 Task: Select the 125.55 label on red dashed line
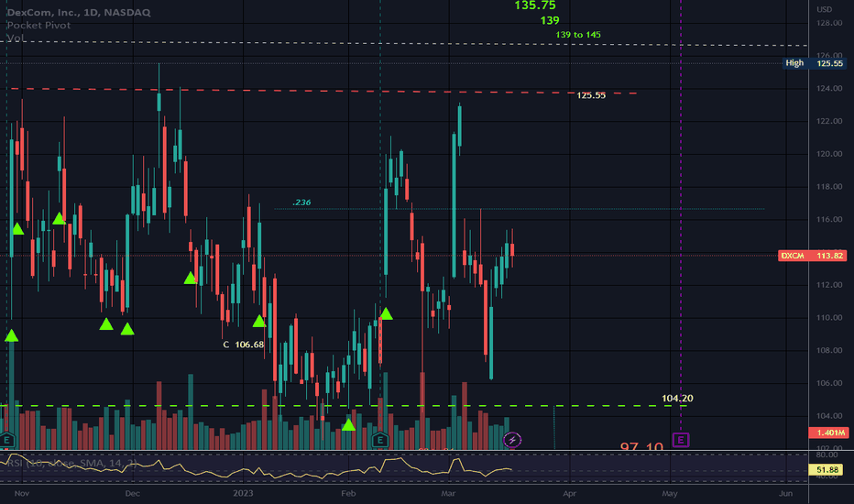click(591, 95)
